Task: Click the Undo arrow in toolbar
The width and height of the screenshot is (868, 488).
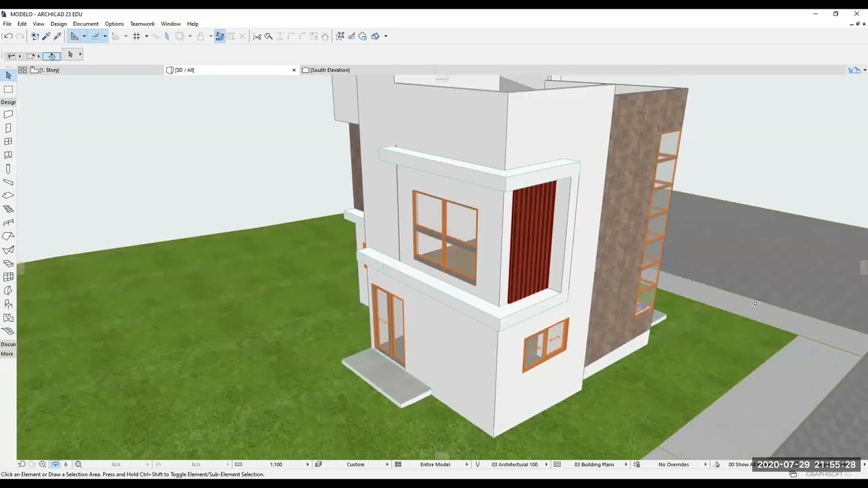Action: click(x=8, y=36)
